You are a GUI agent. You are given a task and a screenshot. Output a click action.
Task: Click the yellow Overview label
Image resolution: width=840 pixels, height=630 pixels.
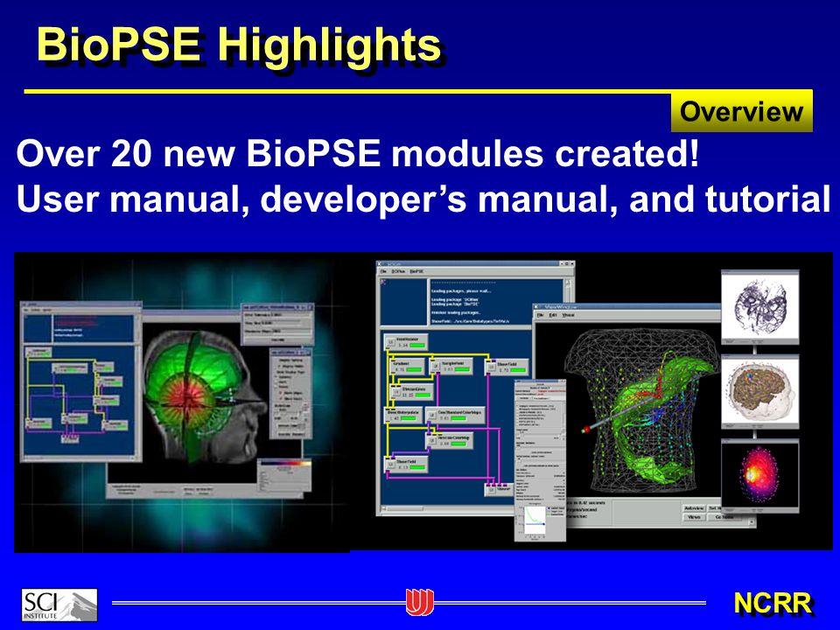(x=741, y=111)
